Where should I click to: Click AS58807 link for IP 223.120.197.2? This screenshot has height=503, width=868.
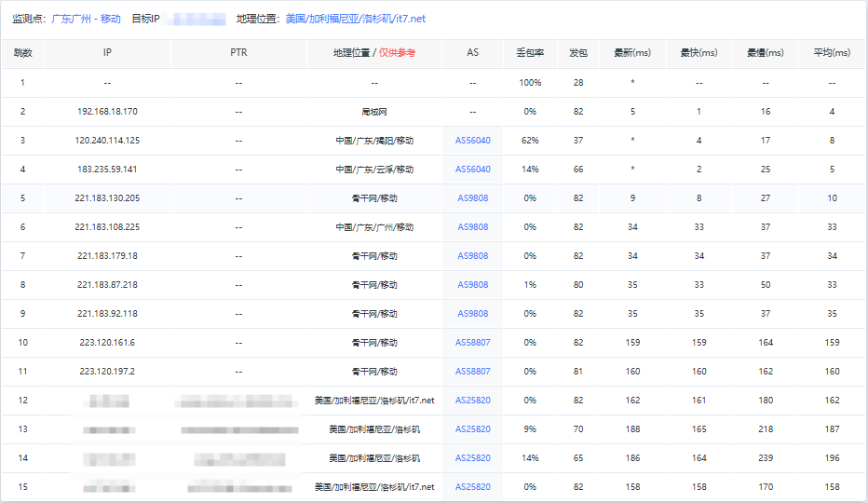pos(472,372)
